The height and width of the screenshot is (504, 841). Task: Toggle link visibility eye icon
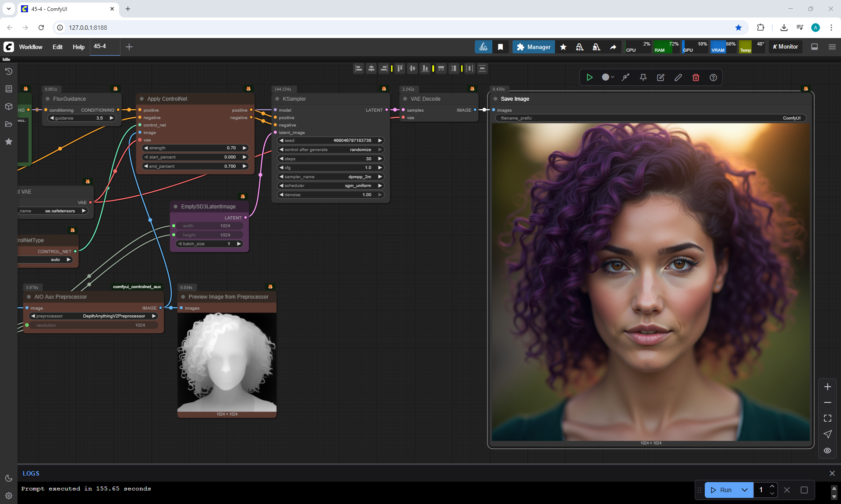[827, 451]
